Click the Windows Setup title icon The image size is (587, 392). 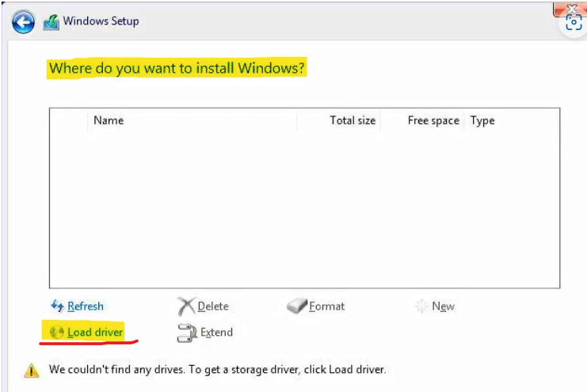click(x=51, y=22)
